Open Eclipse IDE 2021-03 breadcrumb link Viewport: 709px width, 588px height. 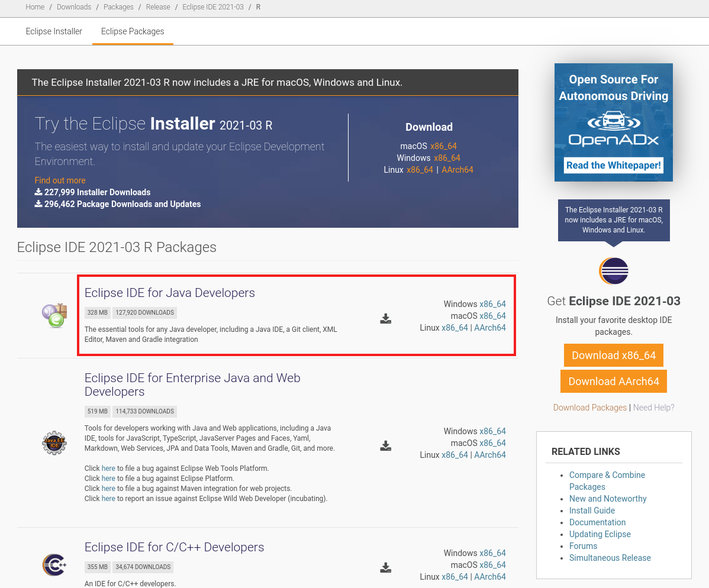[x=213, y=7]
